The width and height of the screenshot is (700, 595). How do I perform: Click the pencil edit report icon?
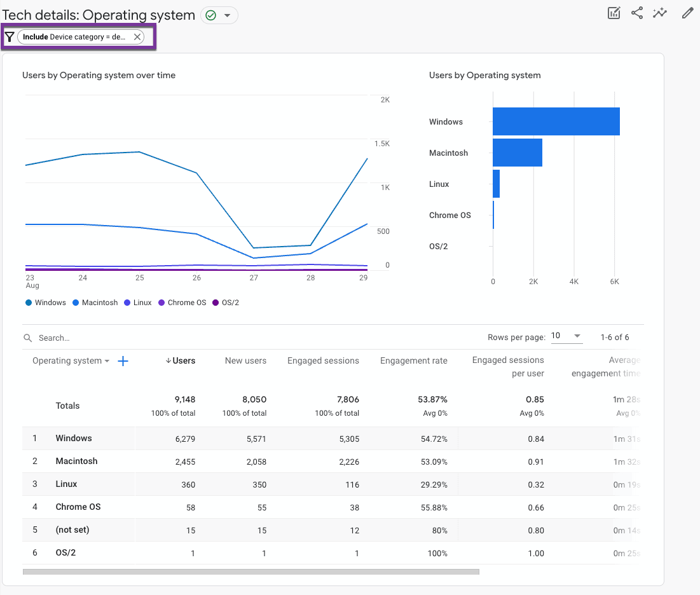point(687,13)
